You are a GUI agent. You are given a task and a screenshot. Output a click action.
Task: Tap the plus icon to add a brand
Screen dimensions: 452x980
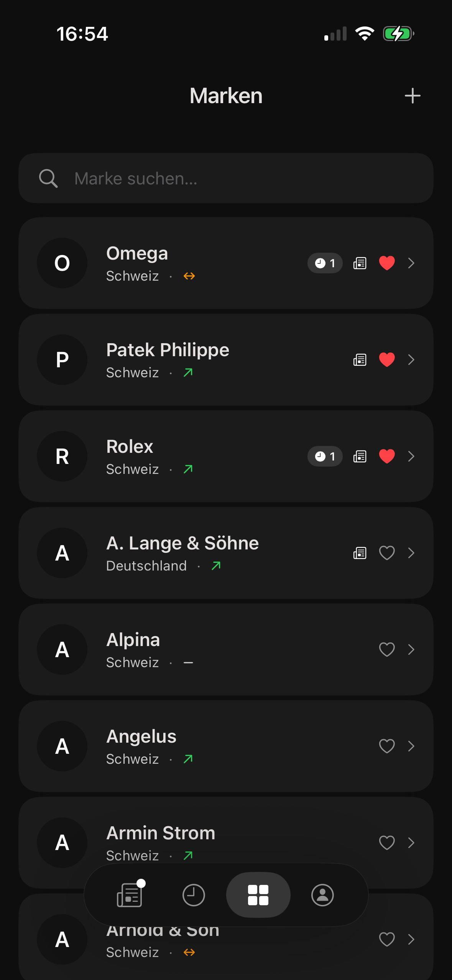413,96
